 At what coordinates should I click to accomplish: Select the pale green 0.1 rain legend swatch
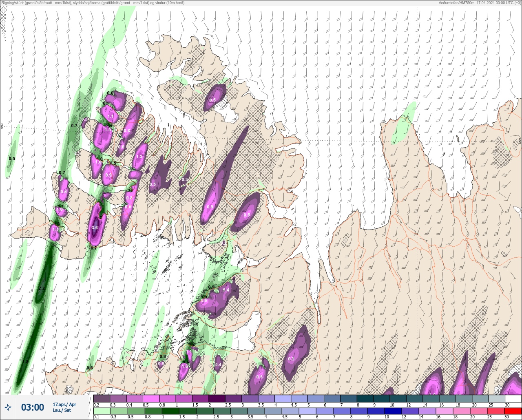click(102, 411)
